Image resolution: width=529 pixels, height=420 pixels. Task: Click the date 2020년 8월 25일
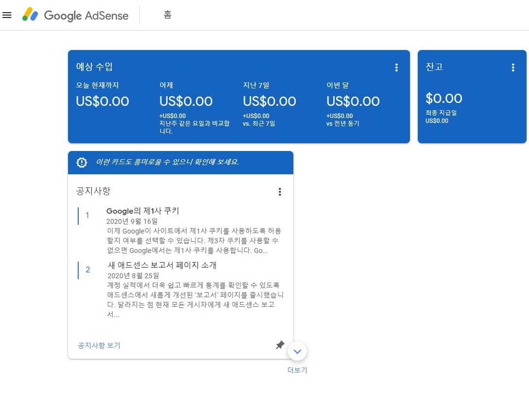(133, 276)
